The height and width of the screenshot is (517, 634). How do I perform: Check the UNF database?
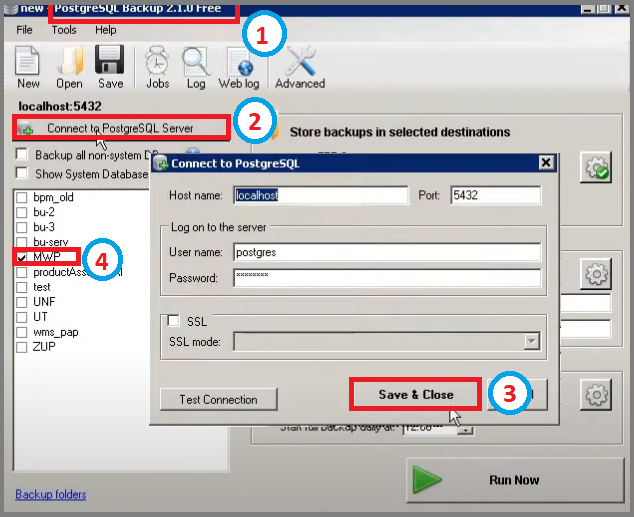[21, 302]
